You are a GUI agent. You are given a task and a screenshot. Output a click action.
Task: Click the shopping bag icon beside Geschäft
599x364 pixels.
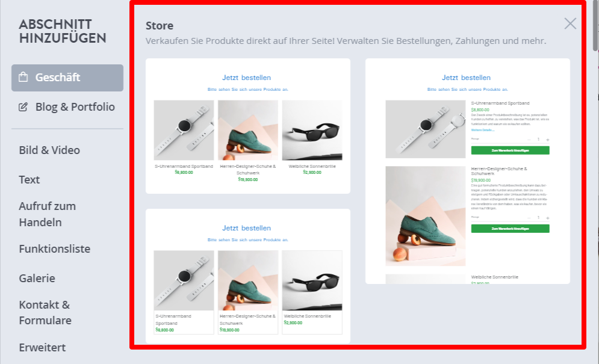point(23,77)
